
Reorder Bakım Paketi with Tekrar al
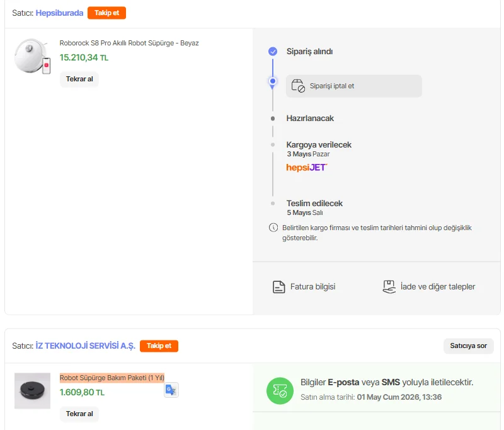[x=79, y=414]
